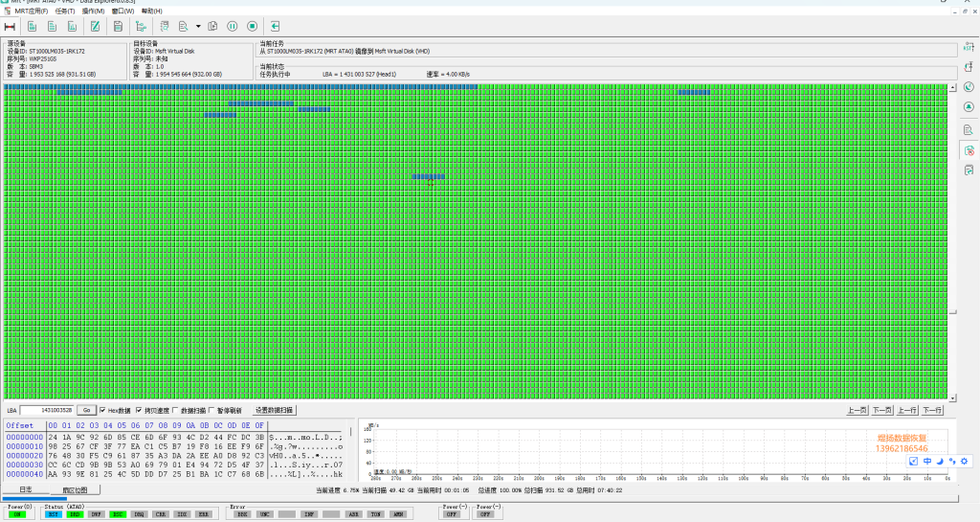Open the 帮助(H) menu
The width and height of the screenshot is (980, 522).
[x=152, y=11]
